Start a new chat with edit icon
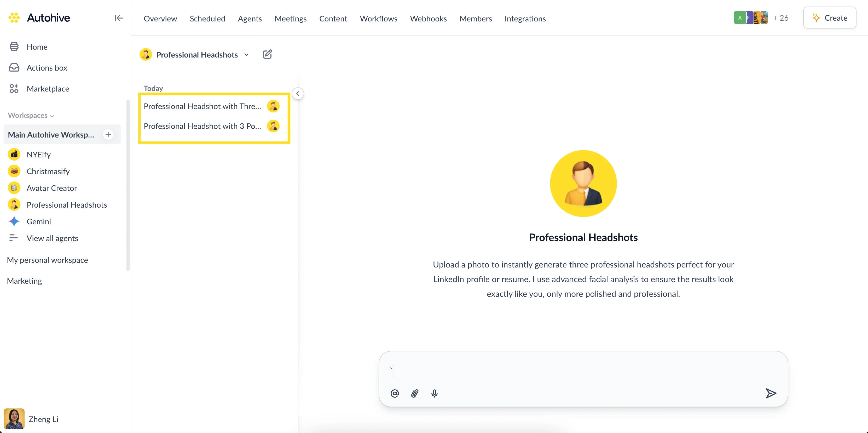868x433 pixels. (267, 54)
